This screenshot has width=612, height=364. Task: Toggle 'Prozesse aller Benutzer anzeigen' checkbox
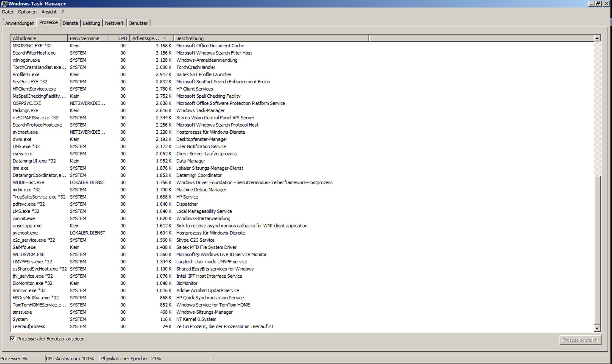tap(13, 338)
